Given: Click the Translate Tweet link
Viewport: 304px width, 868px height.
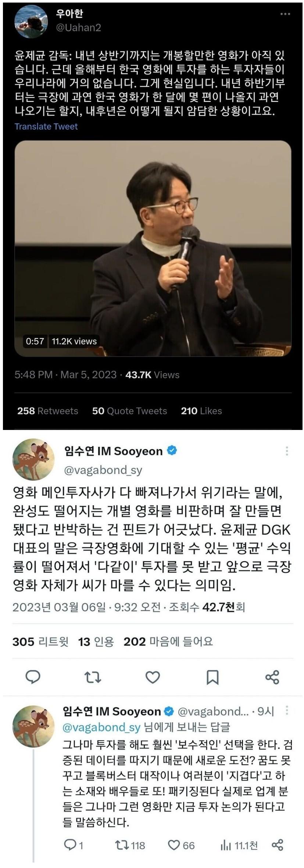Looking at the screenshot, I should [x=46, y=126].
